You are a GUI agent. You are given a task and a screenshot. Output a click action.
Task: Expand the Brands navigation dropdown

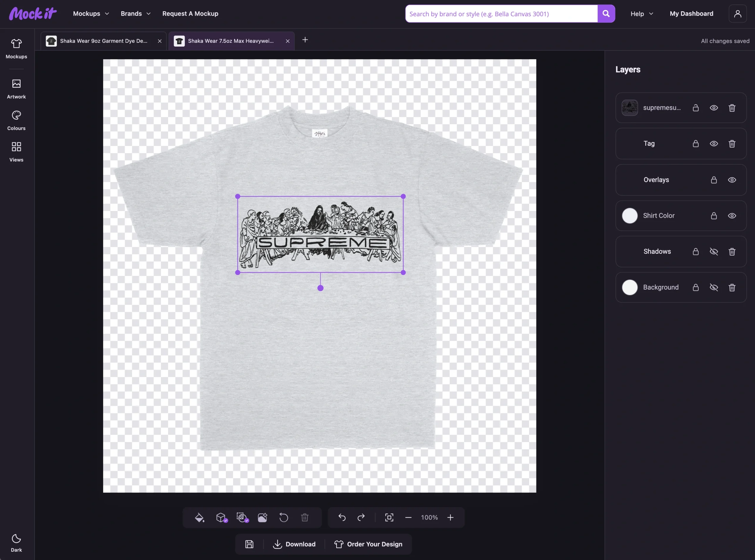(136, 14)
